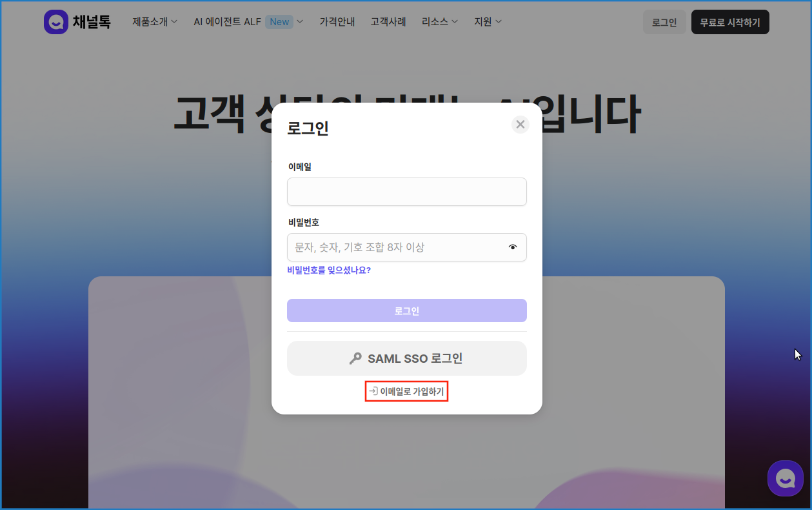Viewport: 812px width, 510px height.
Task: Click the SAML SSO 로그인 button
Action: click(x=406, y=358)
